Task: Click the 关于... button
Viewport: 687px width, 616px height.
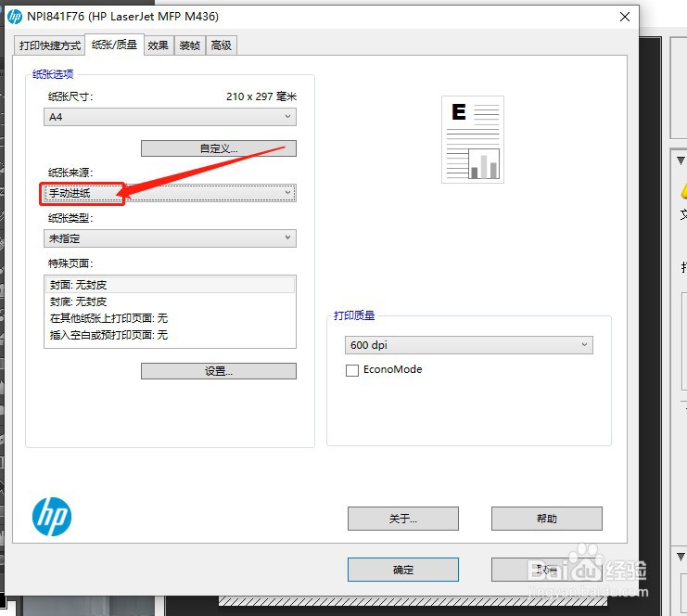Action: 403,519
